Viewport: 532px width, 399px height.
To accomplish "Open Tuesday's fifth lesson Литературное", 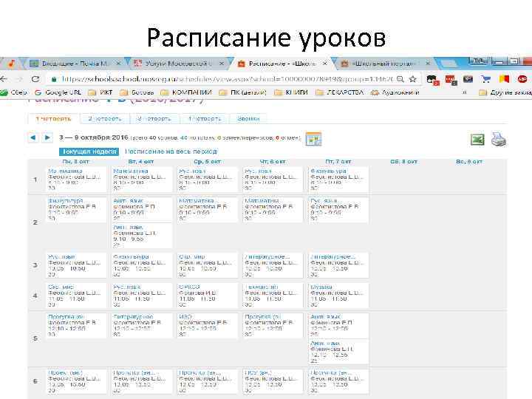I will (133, 316).
